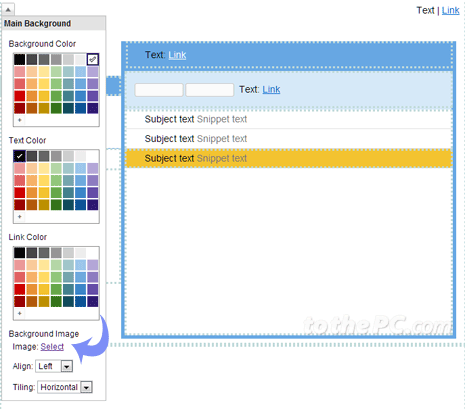Click the first empty box in the light-blue bar
The height and width of the screenshot is (409, 465).
[x=159, y=90]
